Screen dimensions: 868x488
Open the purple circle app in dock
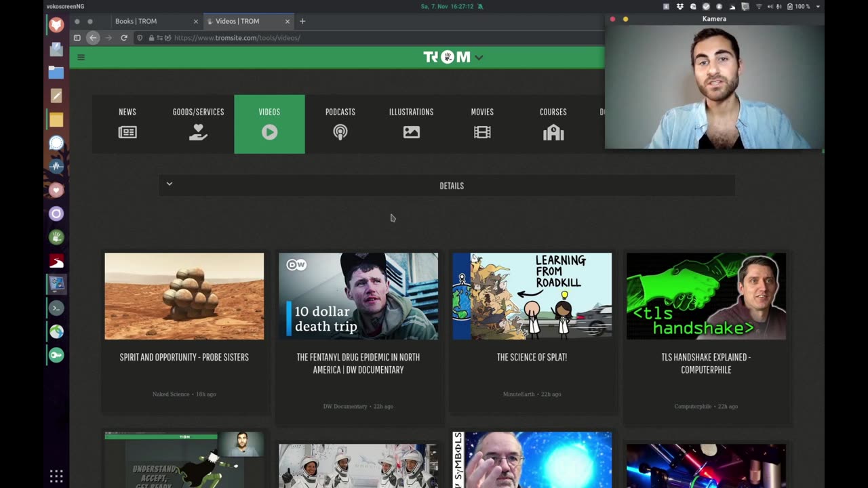coord(56,214)
